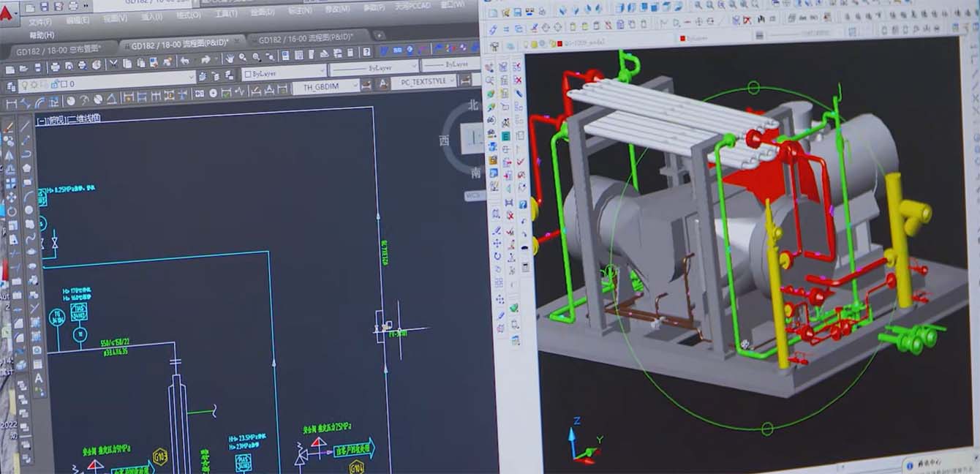
Task: Switch to GD182 / 16-00 流程图 tab
Action: tap(306, 39)
